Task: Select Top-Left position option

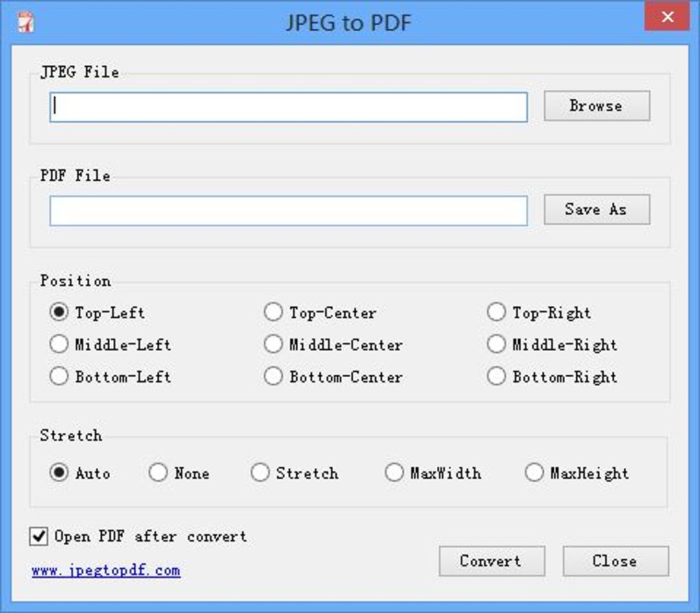Action: 60,312
